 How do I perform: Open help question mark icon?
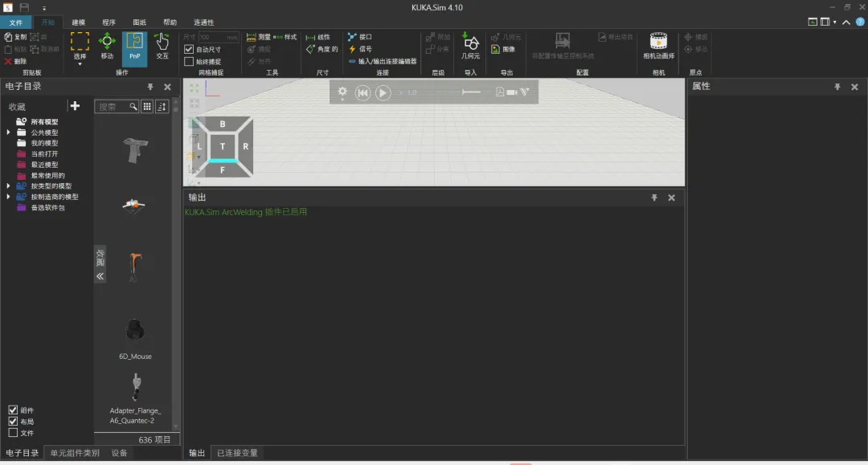tap(860, 22)
